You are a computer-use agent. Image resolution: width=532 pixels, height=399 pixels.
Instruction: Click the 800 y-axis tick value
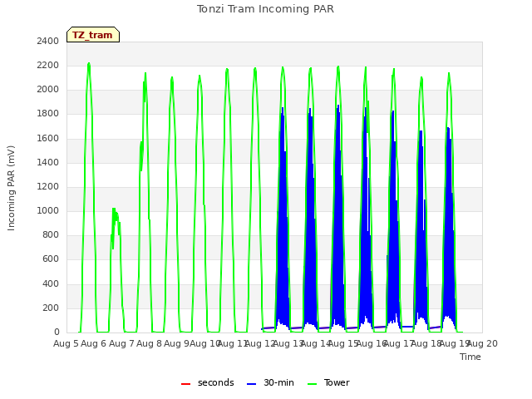pyautogui.click(x=51, y=234)
